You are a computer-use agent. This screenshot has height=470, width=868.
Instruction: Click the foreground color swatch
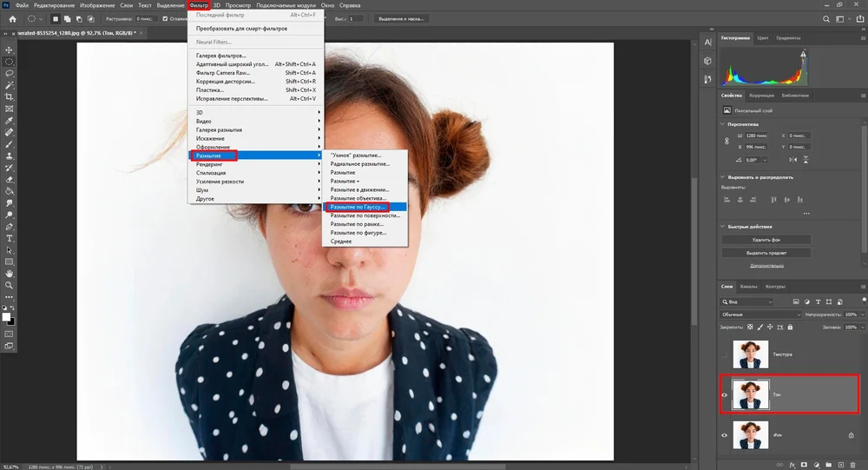click(6, 317)
